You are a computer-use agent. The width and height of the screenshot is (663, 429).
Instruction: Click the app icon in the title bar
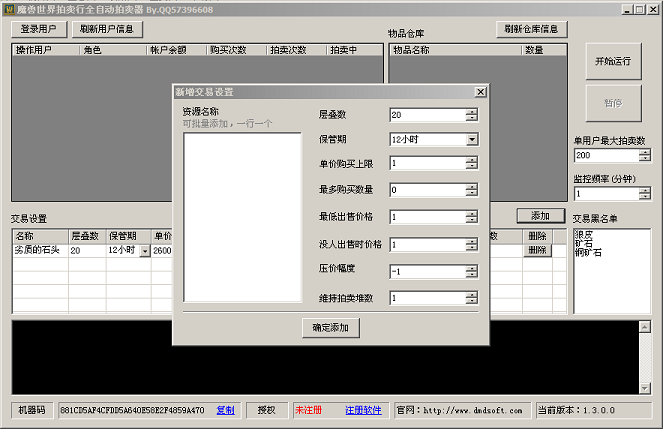point(9,9)
